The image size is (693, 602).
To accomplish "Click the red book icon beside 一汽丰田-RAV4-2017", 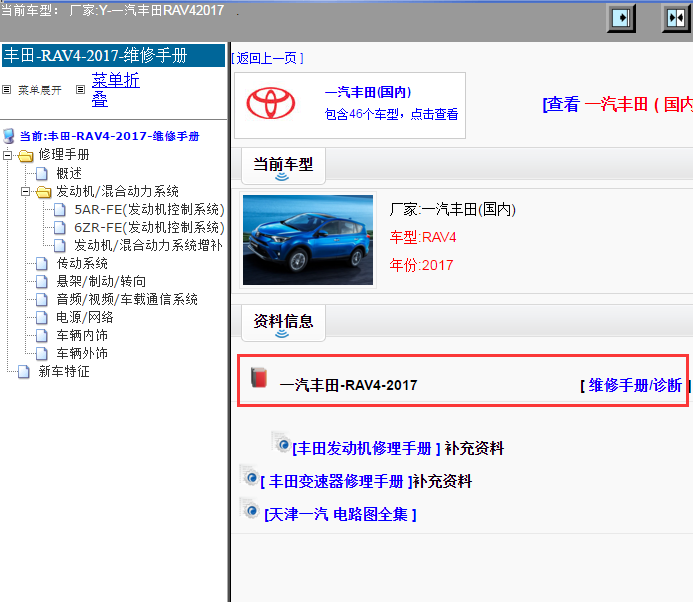I will (259, 377).
